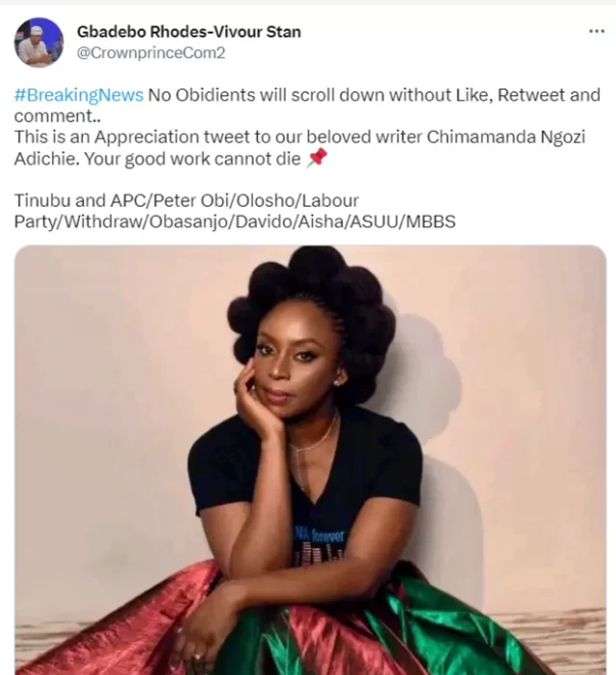Click the word "comment.." in the tweet
This screenshot has width=616, height=675.
(x=51, y=117)
